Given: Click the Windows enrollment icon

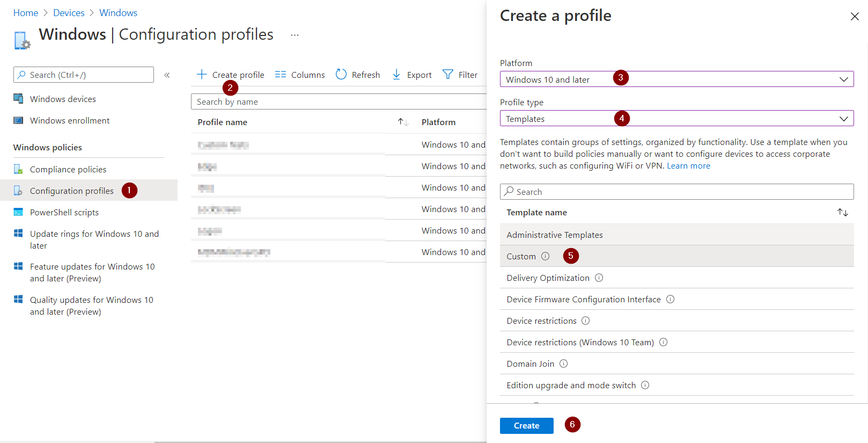Looking at the screenshot, I should coord(18,120).
